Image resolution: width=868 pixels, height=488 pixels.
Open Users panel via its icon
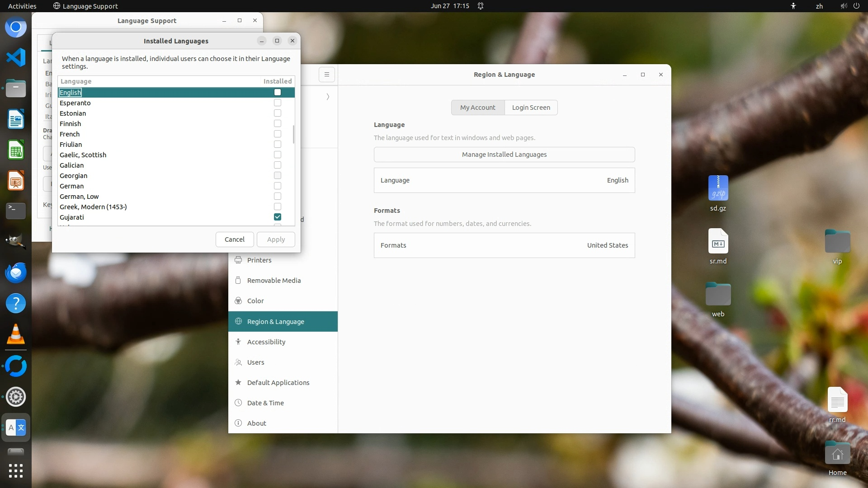[x=238, y=362]
